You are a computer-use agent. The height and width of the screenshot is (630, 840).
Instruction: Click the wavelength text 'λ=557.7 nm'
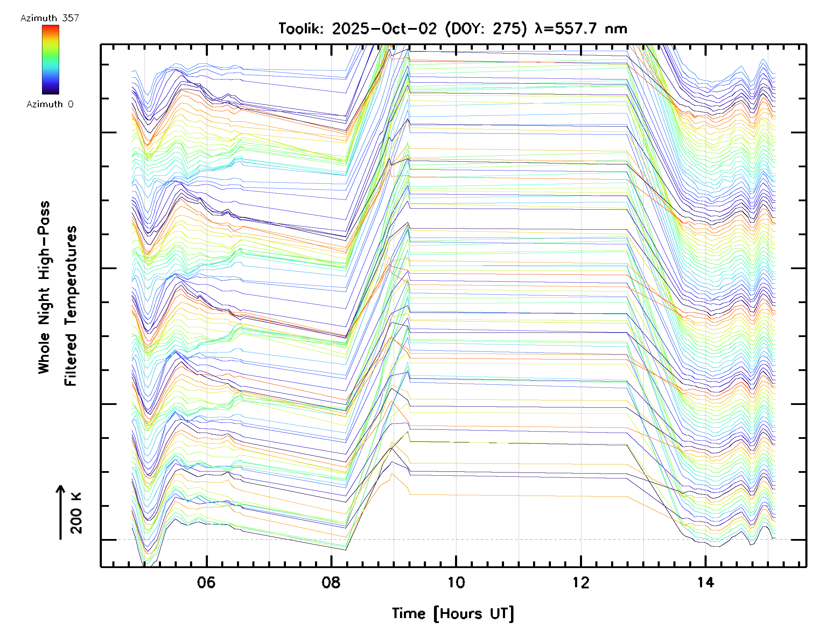pyautogui.click(x=581, y=29)
